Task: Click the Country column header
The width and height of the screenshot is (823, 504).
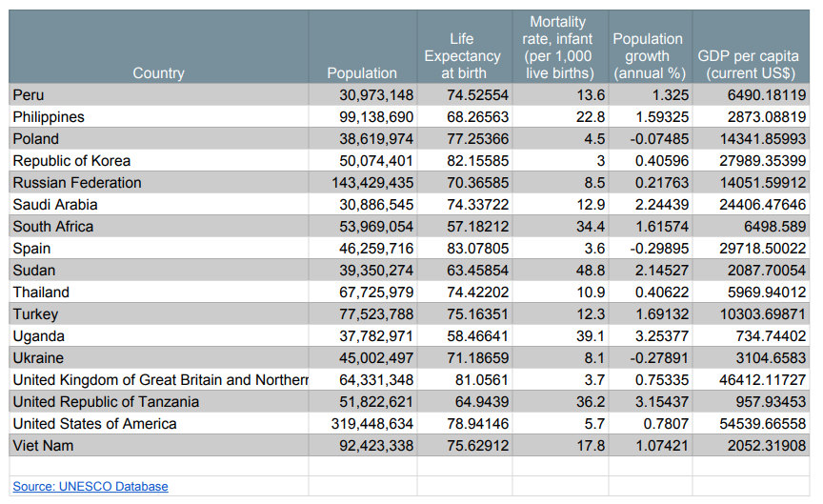Action: [158, 73]
